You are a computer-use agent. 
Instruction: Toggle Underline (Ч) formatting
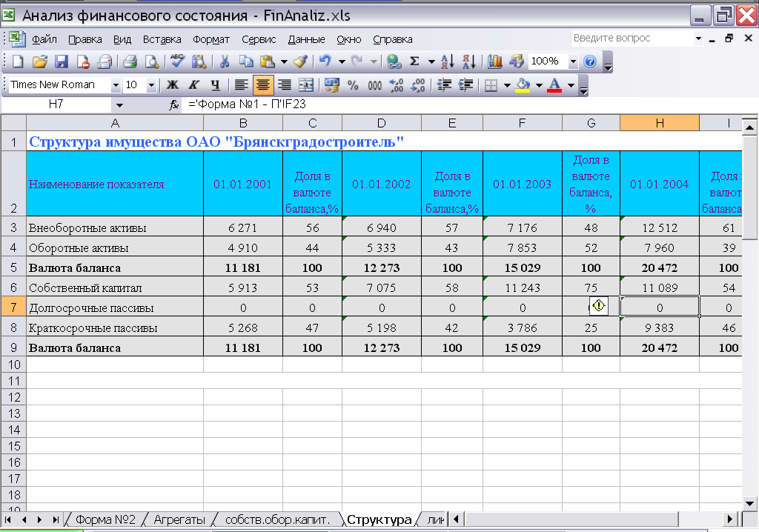point(216,85)
